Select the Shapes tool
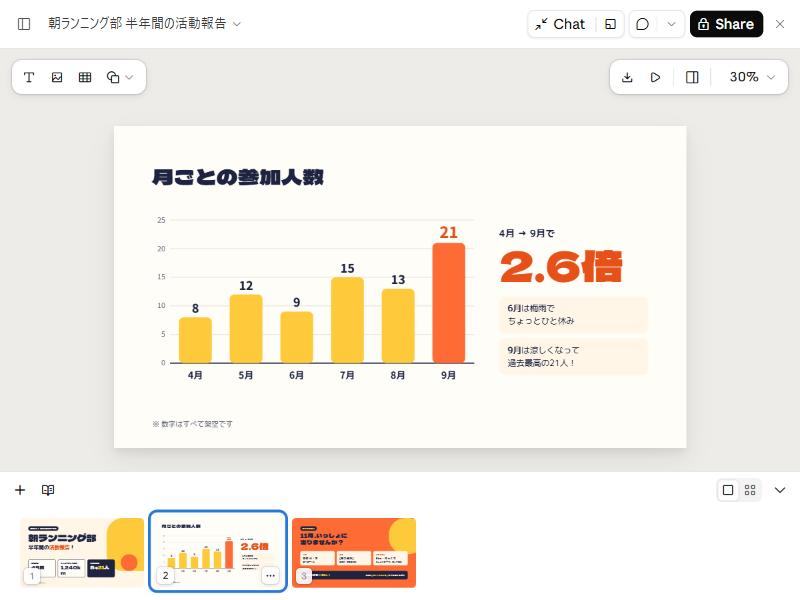Image resolution: width=800 pixels, height=600 pixels. tap(113, 77)
